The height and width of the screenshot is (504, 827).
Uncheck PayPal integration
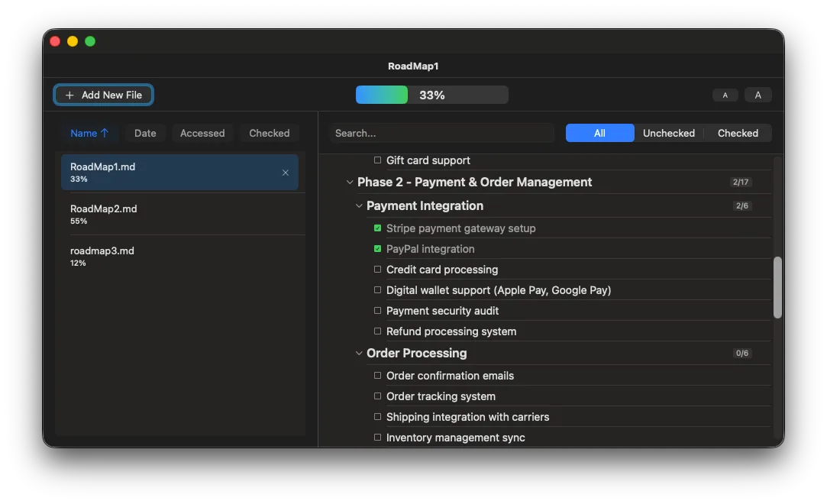click(378, 249)
